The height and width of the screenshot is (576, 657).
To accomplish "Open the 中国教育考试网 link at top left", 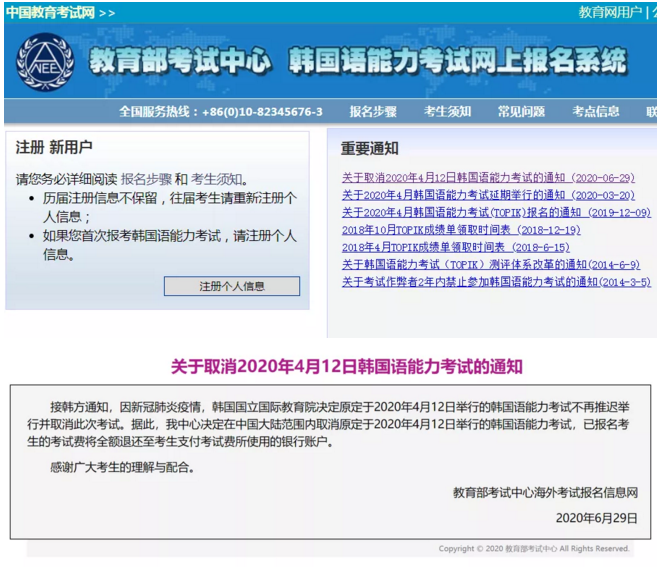I will [x=50, y=13].
